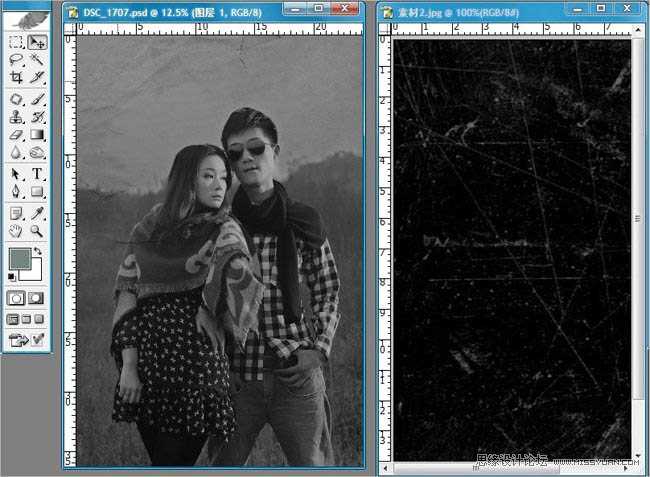Set Full Screen mode
The image size is (650, 477).
point(39,319)
